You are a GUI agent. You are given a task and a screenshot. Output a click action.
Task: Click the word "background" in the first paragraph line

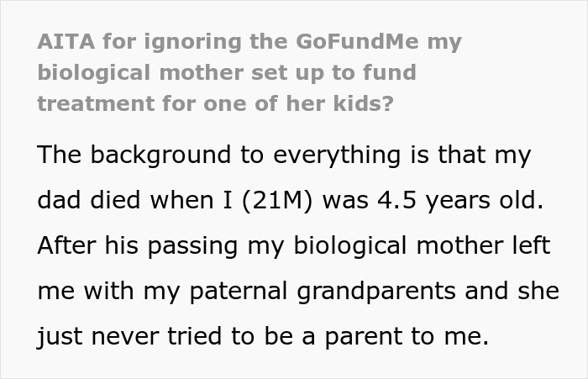pos(160,155)
